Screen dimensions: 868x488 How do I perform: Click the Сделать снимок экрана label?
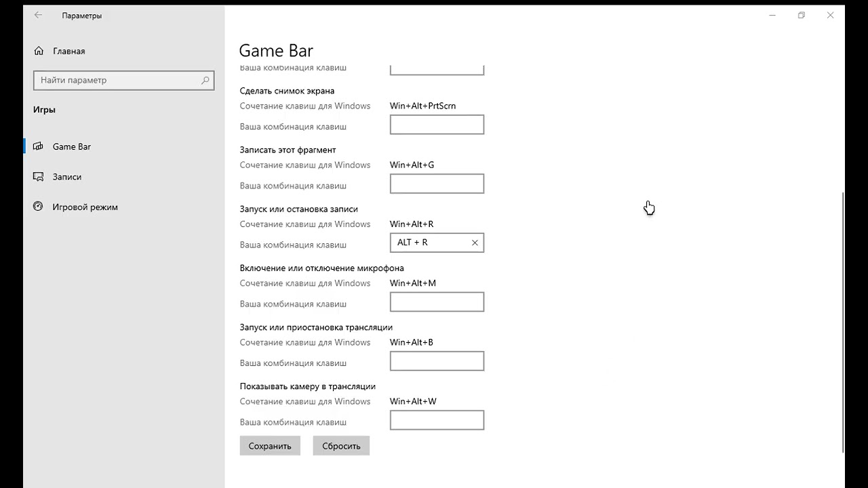[x=287, y=91]
